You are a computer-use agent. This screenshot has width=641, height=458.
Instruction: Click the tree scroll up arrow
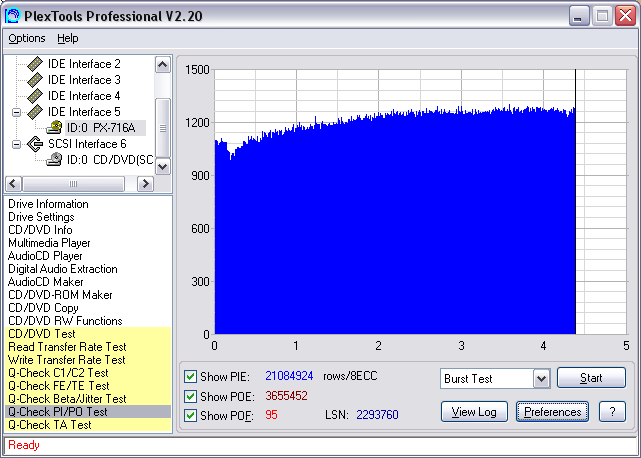(x=163, y=65)
